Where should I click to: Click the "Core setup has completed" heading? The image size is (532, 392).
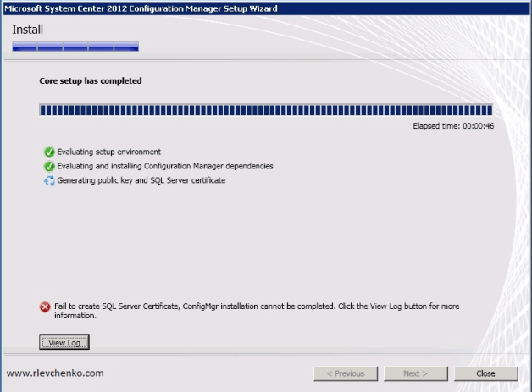tap(91, 80)
